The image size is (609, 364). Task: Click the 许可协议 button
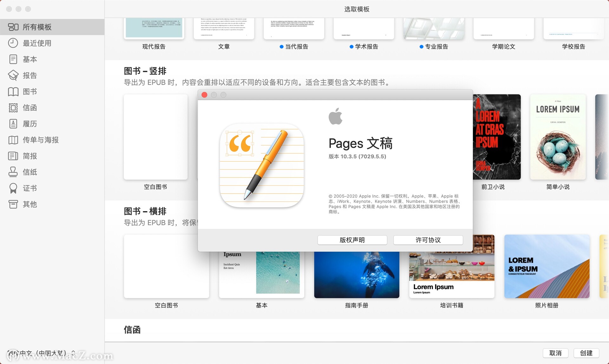pyautogui.click(x=428, y=240)
